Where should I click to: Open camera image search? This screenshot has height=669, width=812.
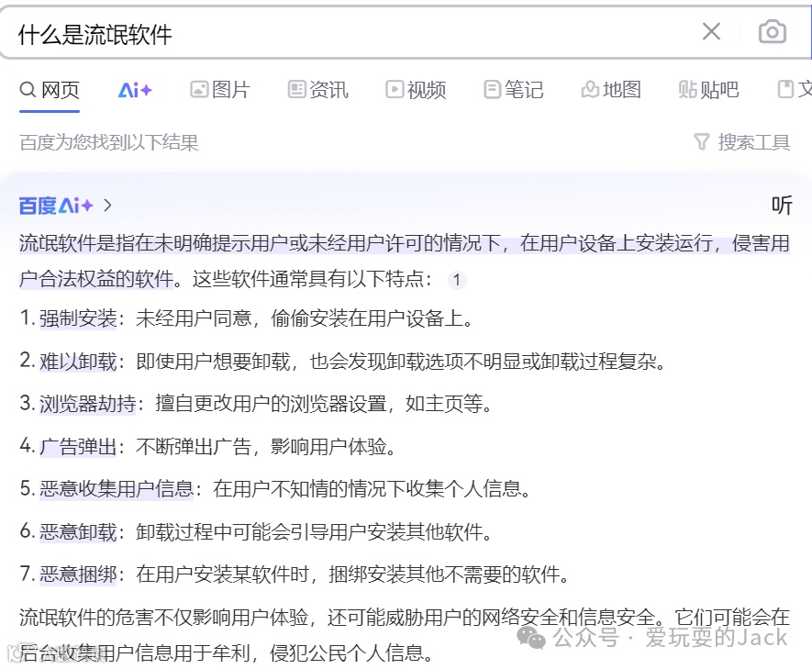click(773, 32)
